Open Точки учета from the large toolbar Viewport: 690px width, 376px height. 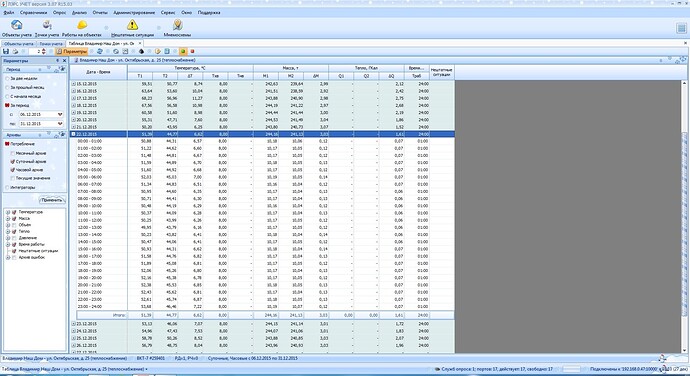click(47, 28)
